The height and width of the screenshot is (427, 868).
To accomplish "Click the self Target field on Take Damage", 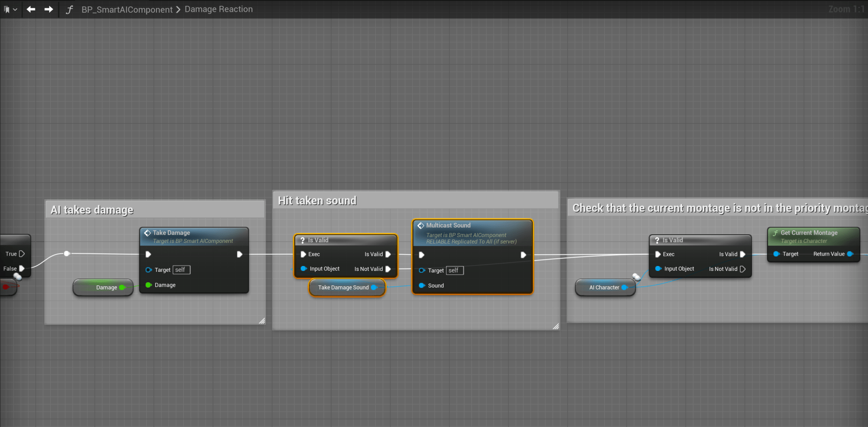I will point(181,270).
